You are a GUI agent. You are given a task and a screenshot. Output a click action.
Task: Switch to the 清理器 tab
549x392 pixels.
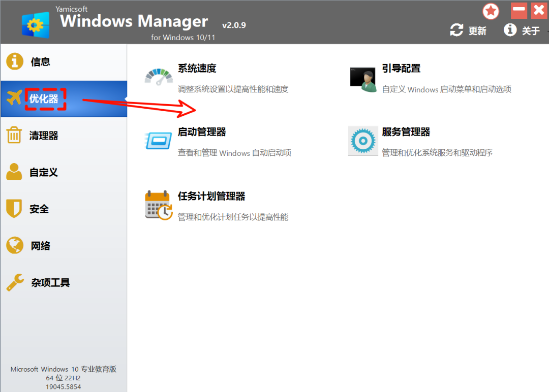tap(64, 136)
